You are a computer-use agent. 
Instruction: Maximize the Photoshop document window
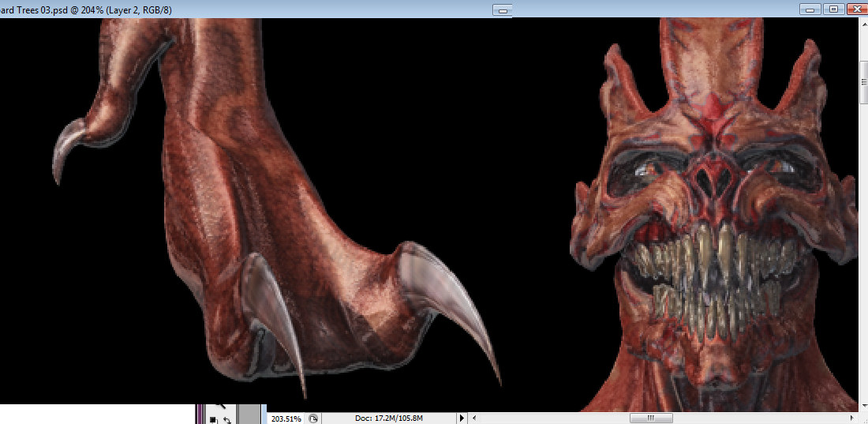[x=832, y=9]
